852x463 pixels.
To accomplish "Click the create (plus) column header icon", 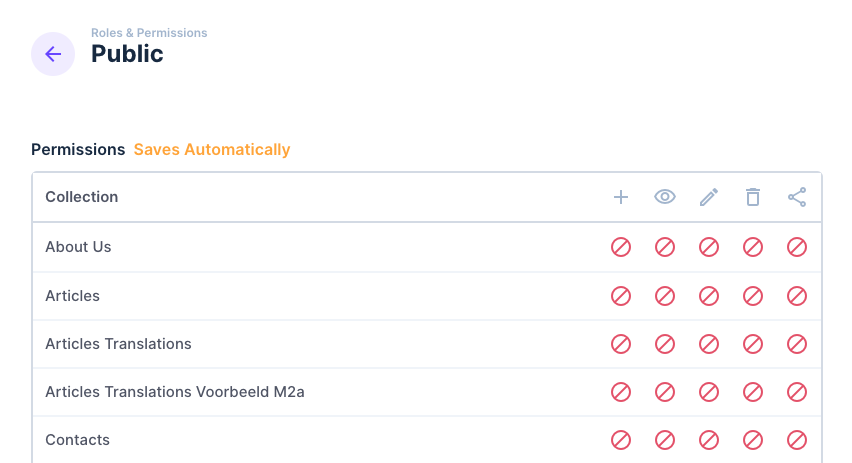I will 621,197.
